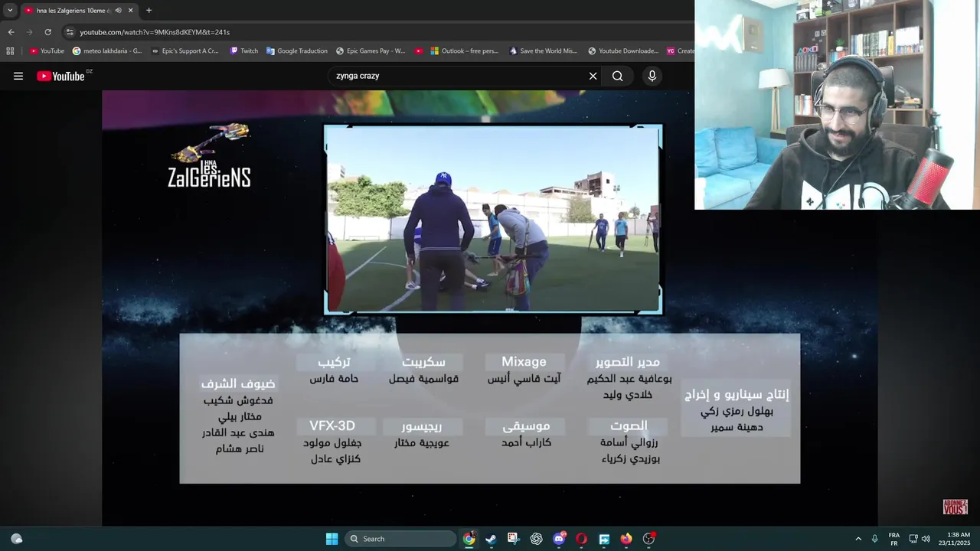
Task: Switch the FRA FR input language
Action: [x=894, y=539]
